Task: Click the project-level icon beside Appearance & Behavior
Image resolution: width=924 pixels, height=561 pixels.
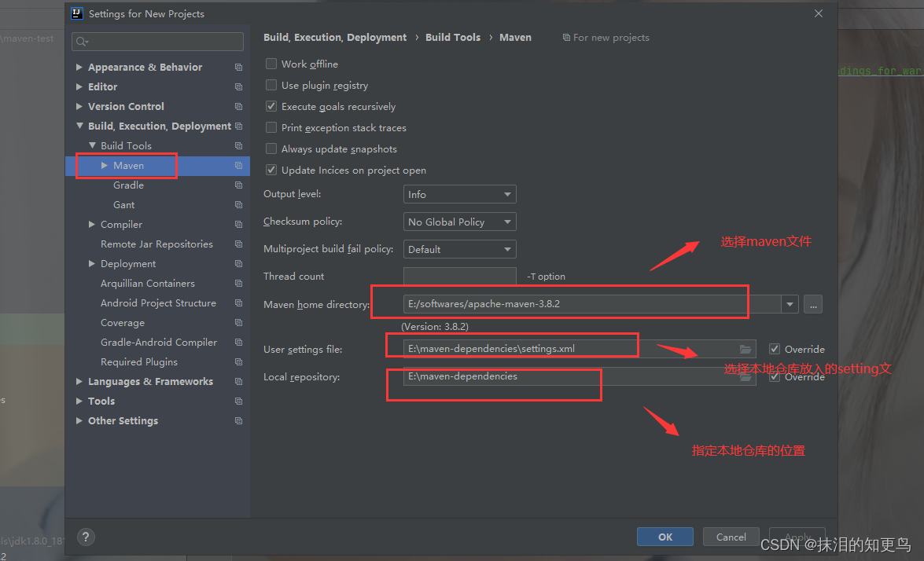Action: [238, 67]
